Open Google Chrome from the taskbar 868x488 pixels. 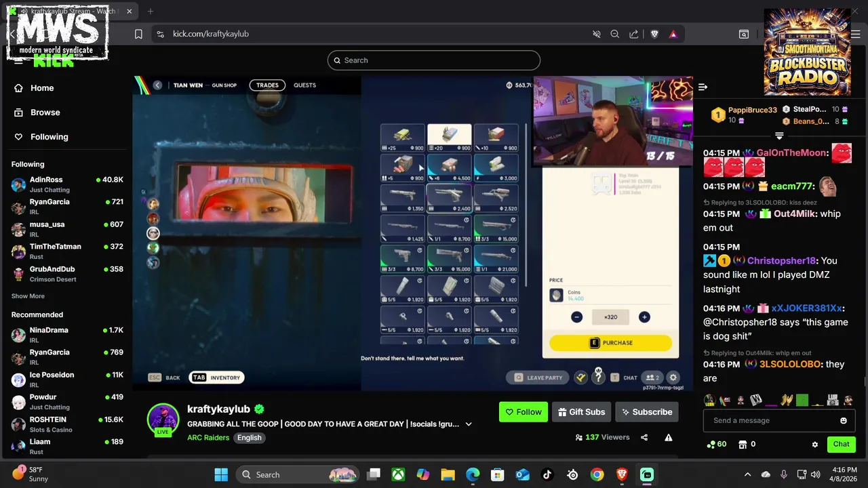(x=597, y=474)
